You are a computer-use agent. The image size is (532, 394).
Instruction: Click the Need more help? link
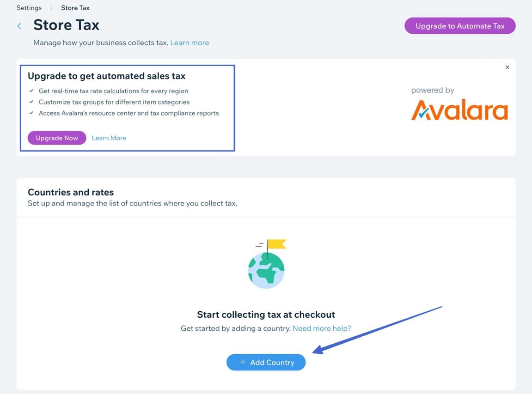pos(322,328)
